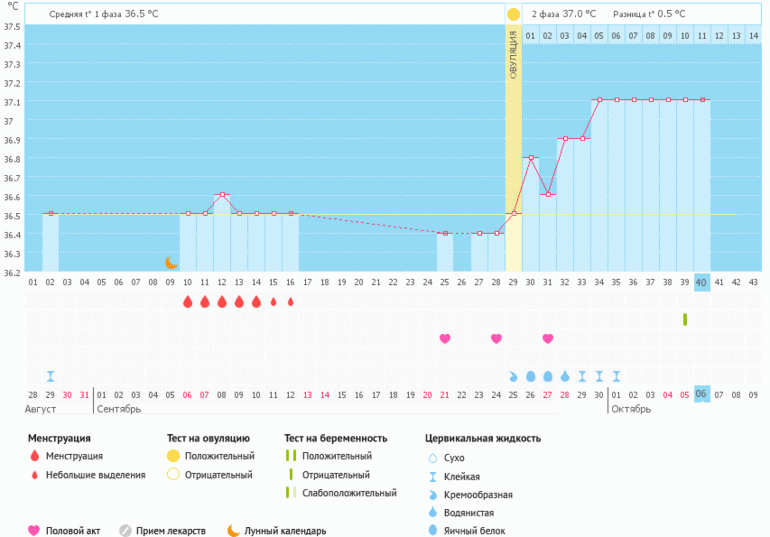Screen dimensions: 770x537
Task: Click the grey pill icon for Прием лекарств
Action: tap(125, 531)
